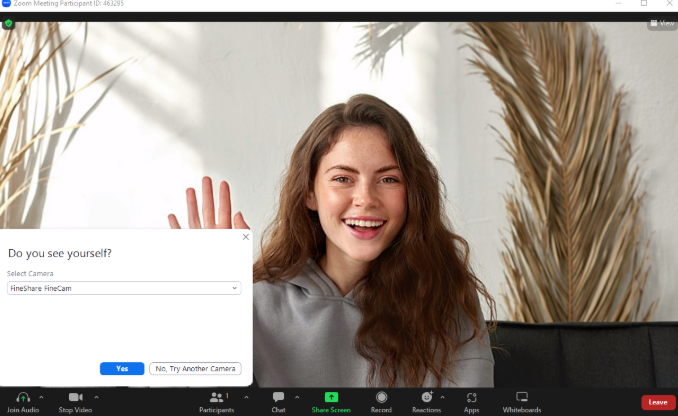Screen dimensions: 678x416
Task: Close the Do you see yourself dialog
Action: pos(246,237)
